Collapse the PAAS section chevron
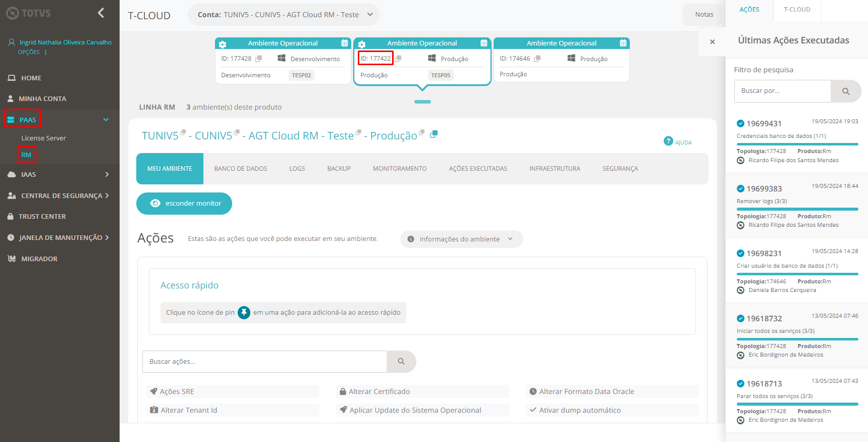The height and width of the screenshot is (442, 868). pyautogui.click(x=106, y=120)
